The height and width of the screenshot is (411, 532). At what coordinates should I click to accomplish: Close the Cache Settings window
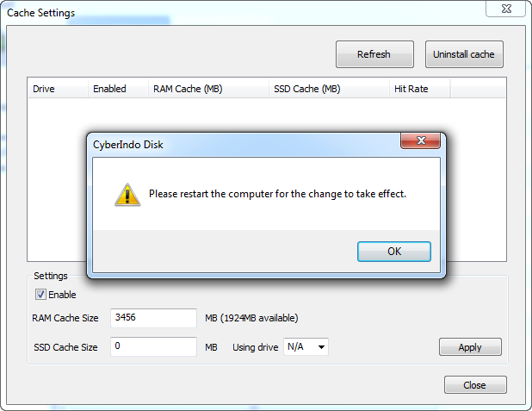[x=505, y=9]
